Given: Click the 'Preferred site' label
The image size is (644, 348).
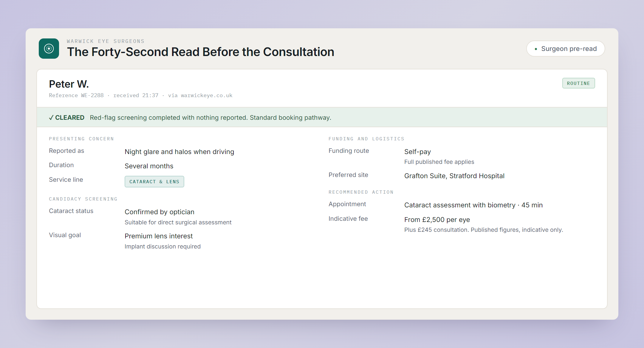Looking at the screenshot, I should click(348, 175).
